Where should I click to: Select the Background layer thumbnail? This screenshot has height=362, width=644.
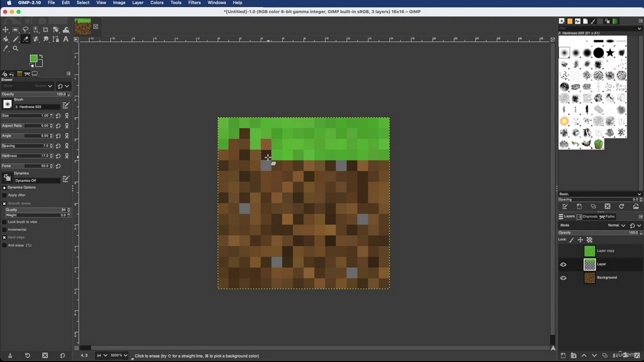590,278
